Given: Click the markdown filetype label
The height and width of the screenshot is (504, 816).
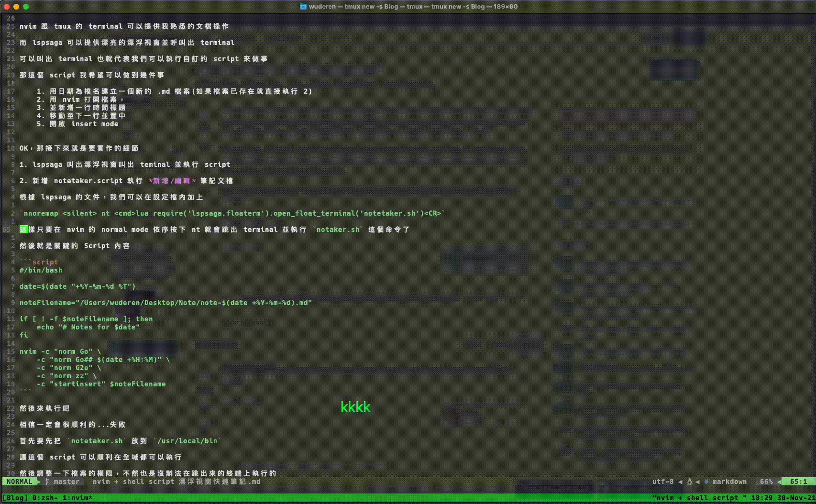Looking at the screenshot, I should [x=729, y=482].
